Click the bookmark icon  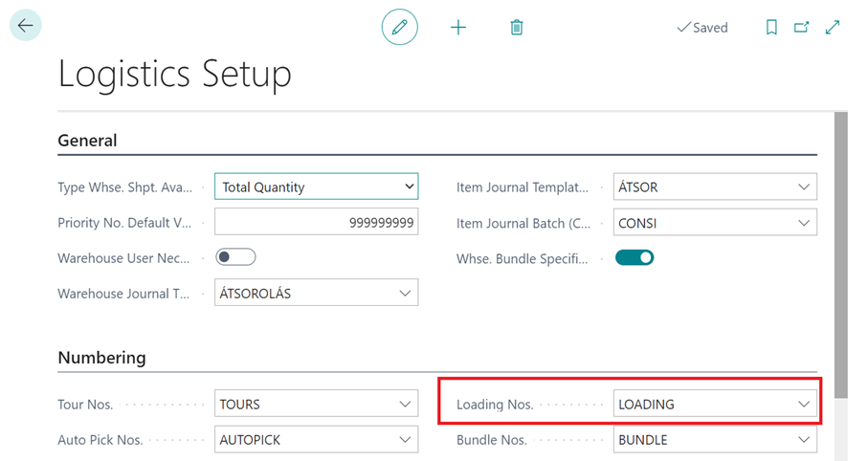click(771, 28)
